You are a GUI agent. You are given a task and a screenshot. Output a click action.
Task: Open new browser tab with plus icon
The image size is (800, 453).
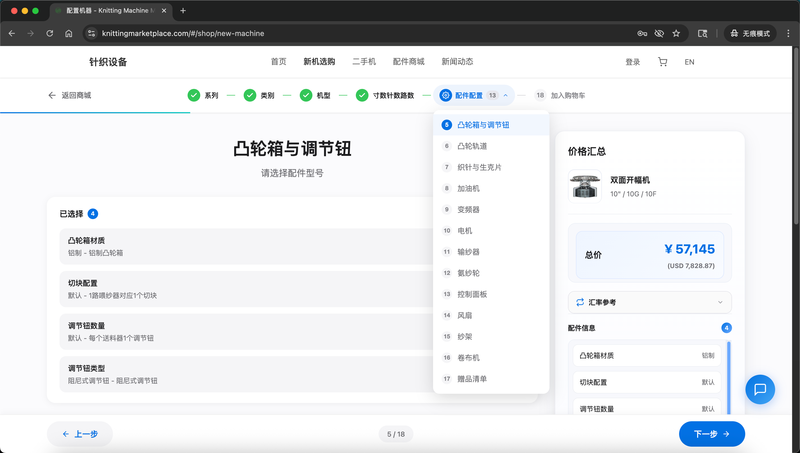(x=183, y=10)
